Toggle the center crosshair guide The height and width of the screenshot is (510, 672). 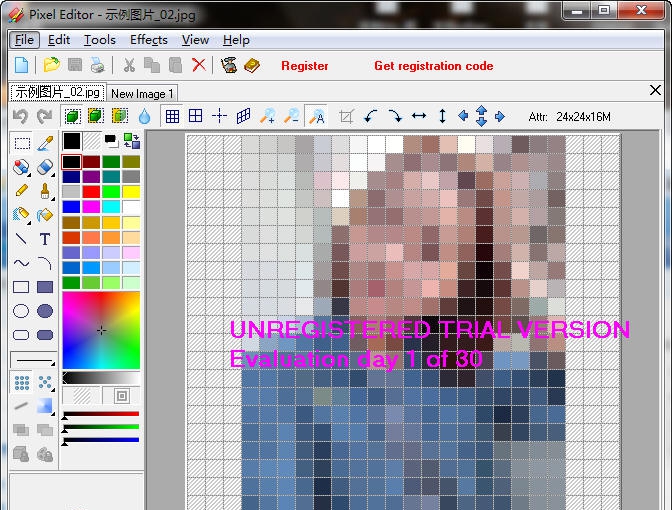pos(219,116)
